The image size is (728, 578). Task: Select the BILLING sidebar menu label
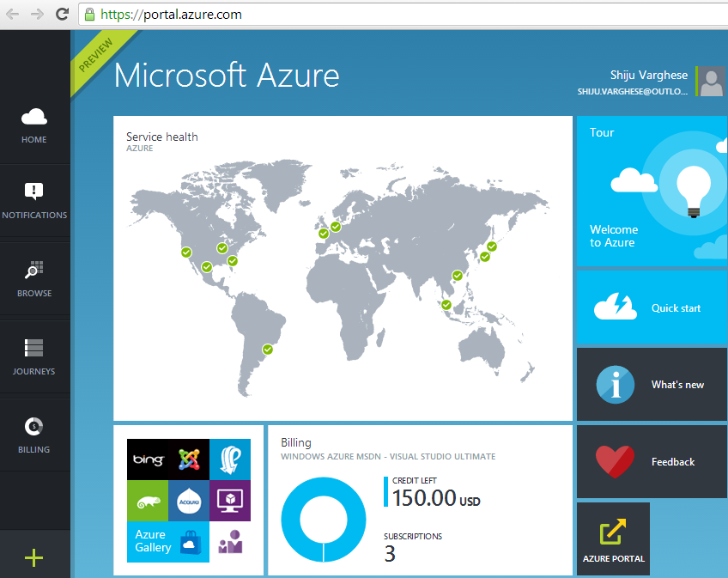tap(33, 449)
